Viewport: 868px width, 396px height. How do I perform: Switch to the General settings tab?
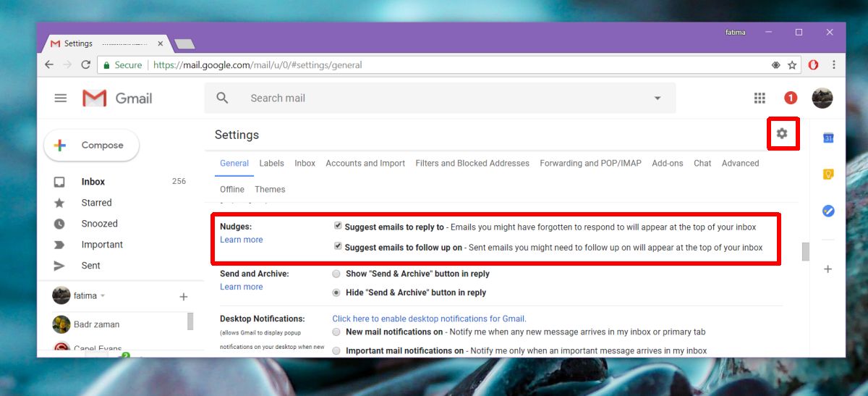tap(234, 164)
